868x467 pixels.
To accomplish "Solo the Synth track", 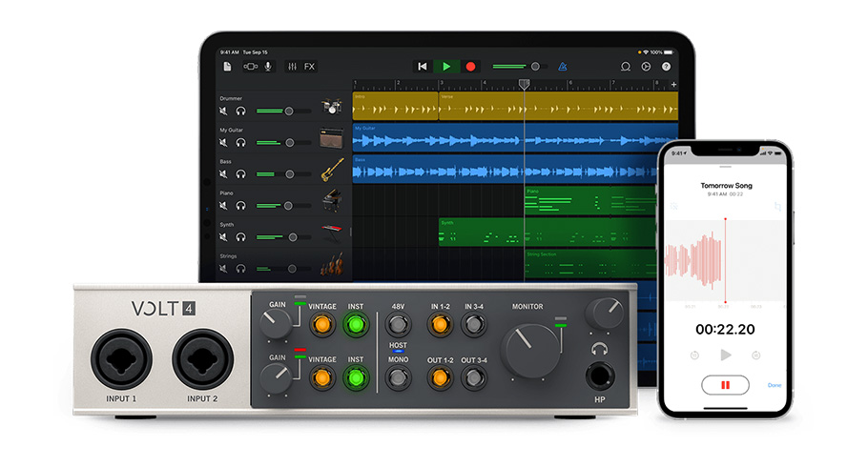I will [x=240, y=237].
